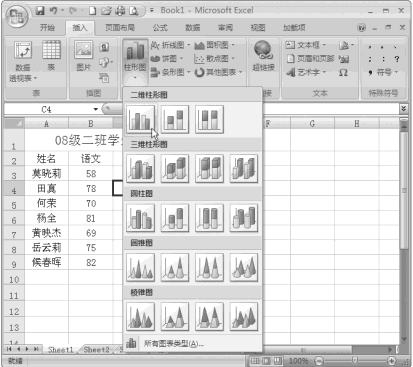Switch to the 开始 ribbon tab
The image size is (413, 367).
[47, 28]
